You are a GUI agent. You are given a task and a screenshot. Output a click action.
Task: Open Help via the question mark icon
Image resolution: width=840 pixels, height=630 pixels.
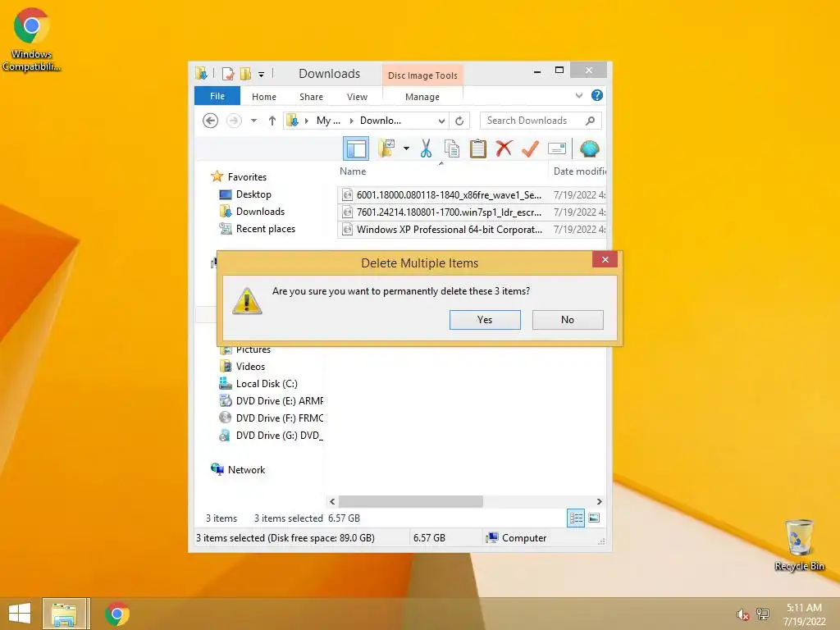point(597,95)
